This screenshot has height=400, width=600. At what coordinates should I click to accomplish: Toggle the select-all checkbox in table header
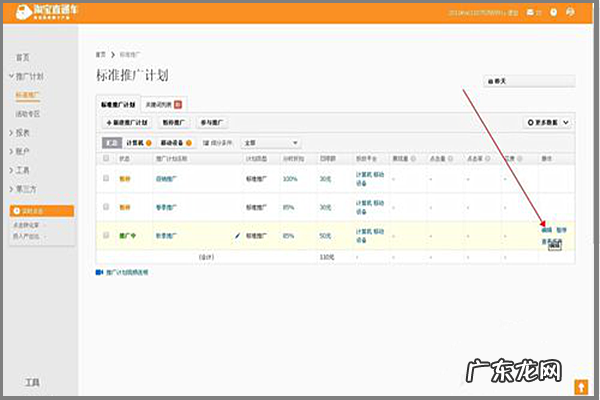pyautogui.click(x=106, y=158)
